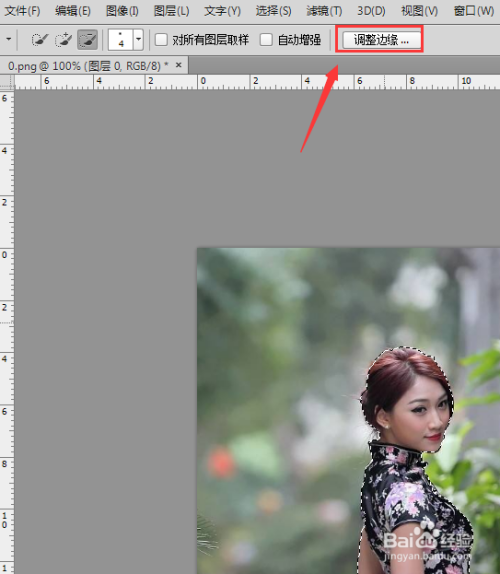Click the 调整边缘 button

pos(381,40)
